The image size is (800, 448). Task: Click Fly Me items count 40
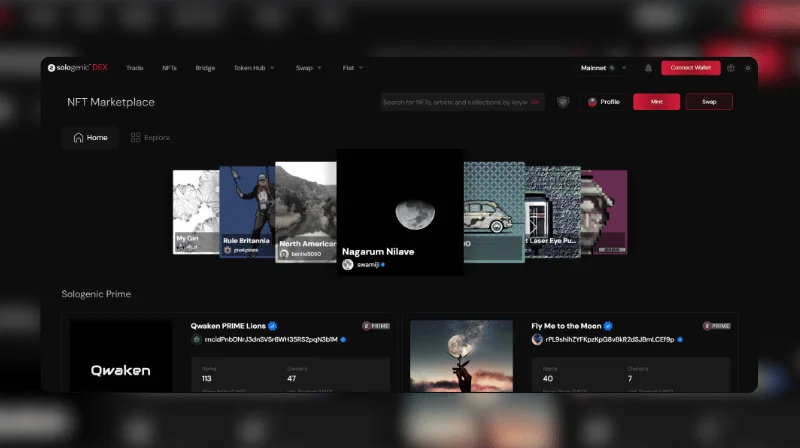pos(547,379)
